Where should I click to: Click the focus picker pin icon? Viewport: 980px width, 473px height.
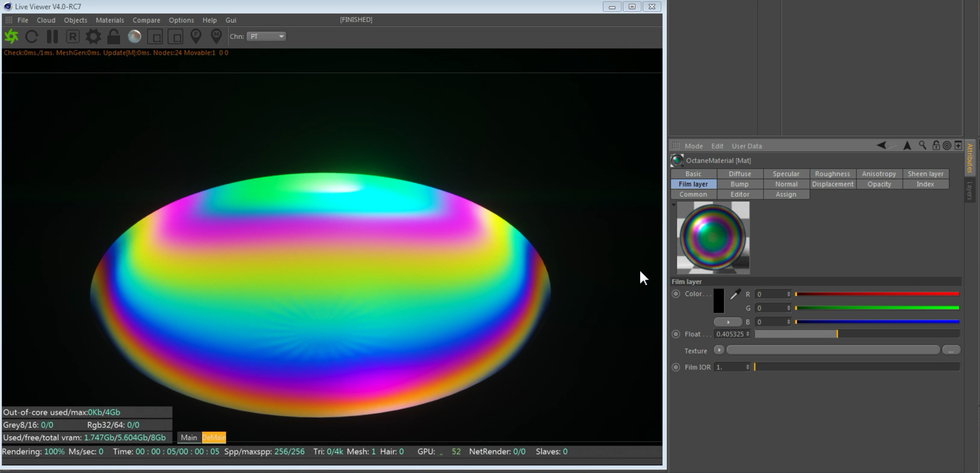pyautogui.click(x=196, y=36)
